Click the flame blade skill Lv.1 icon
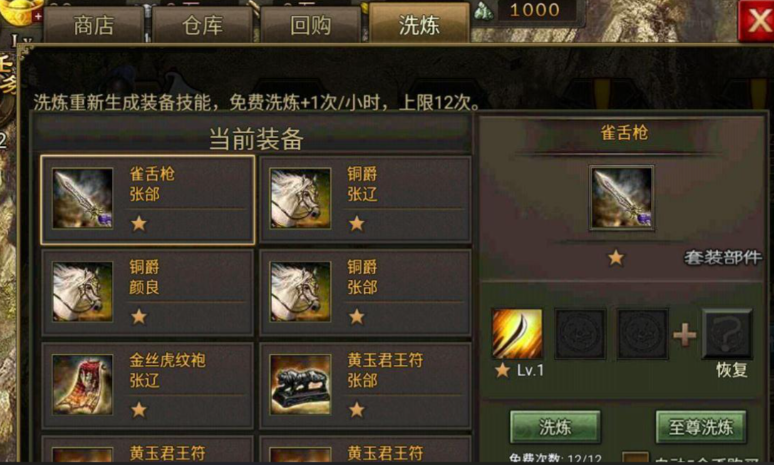The width and height of the screenshot is (774, 465). click(517, 334)
